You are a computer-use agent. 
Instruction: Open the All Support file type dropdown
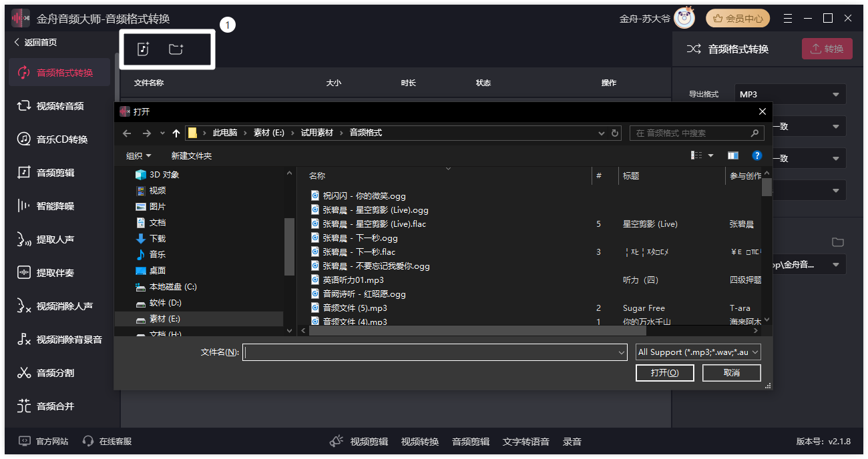698,352
